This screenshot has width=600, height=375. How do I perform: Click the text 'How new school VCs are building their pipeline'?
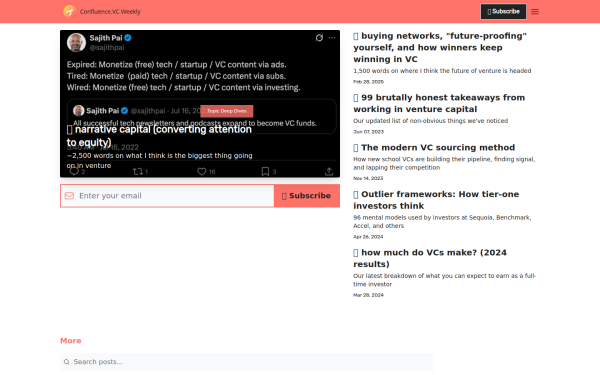pyautogui.click(x=444, y=163)
